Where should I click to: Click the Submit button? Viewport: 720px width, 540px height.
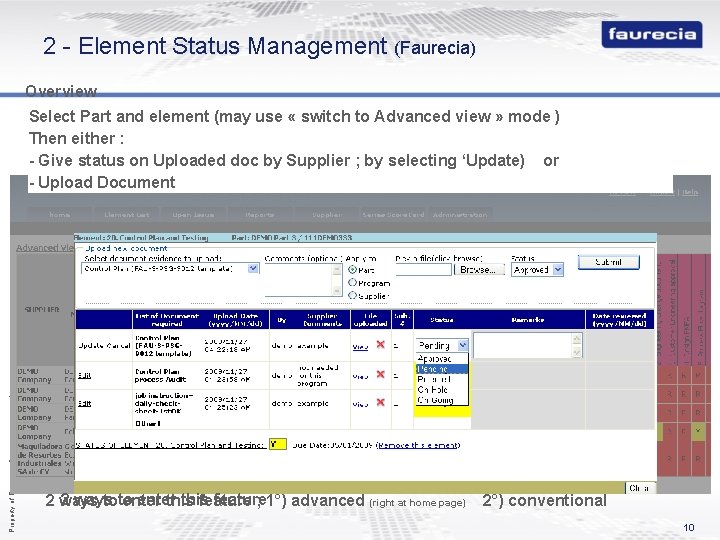click(x=608, y=262)
